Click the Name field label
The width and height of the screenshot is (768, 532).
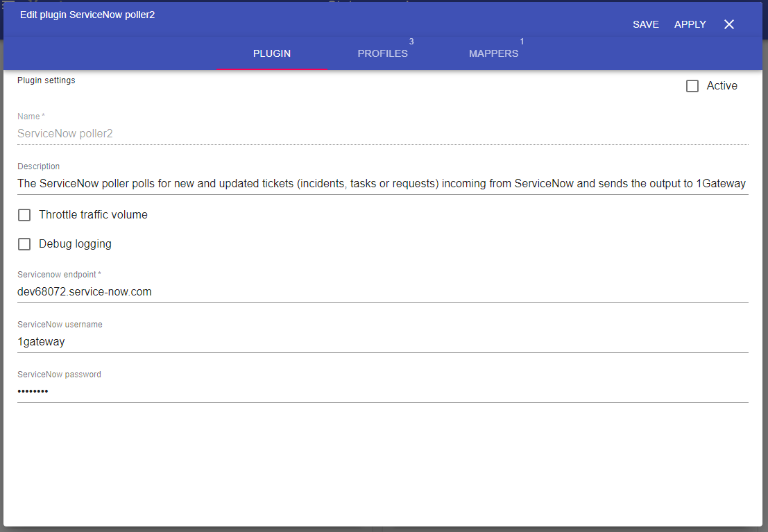pyautogui.click(x=31, y=117)
